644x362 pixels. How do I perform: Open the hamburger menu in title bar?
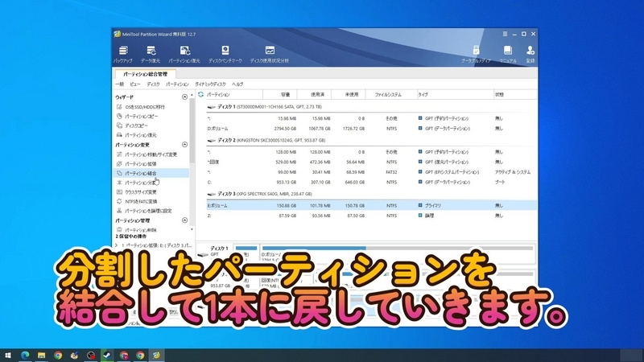tap(505, 34)
